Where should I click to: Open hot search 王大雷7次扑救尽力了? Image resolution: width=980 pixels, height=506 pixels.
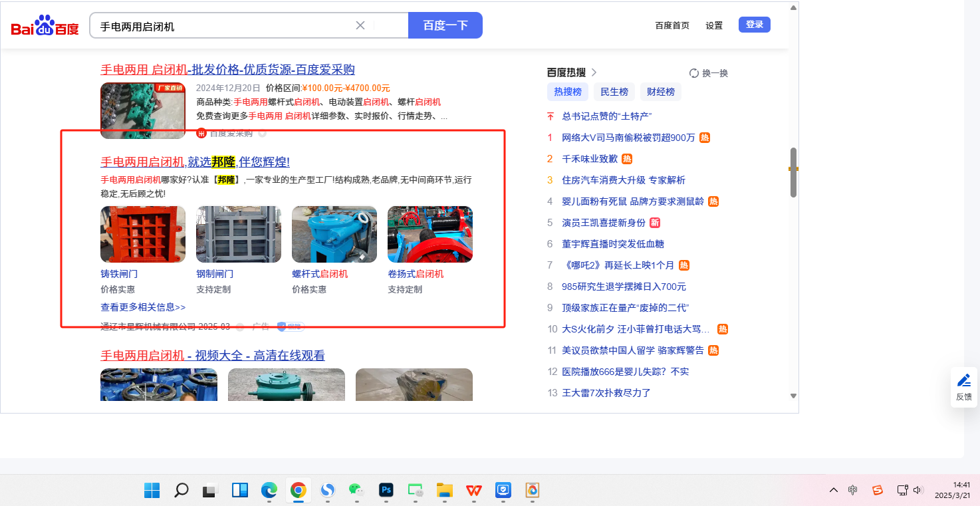tap(606, 393)
